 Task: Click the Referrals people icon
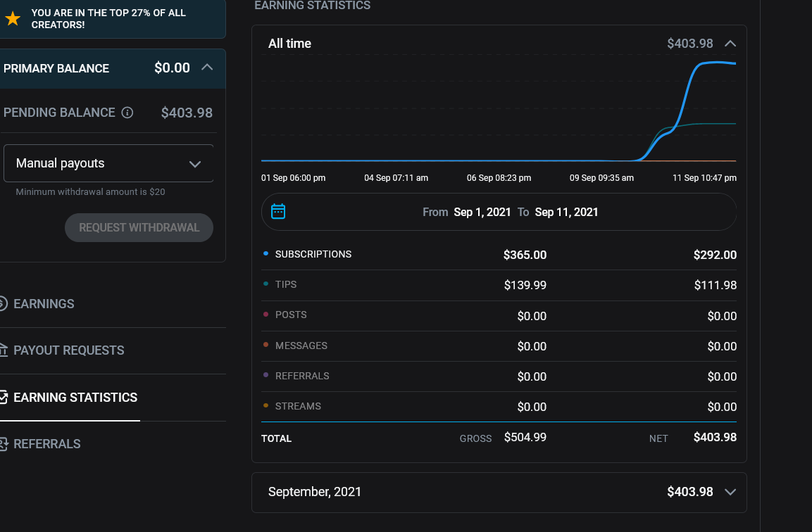[3, 443]
